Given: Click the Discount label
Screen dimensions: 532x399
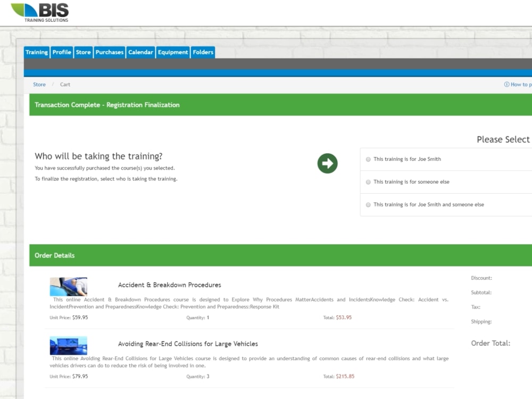Looking at the screenshot, I should pyautogui.click(x=481, y=278).
